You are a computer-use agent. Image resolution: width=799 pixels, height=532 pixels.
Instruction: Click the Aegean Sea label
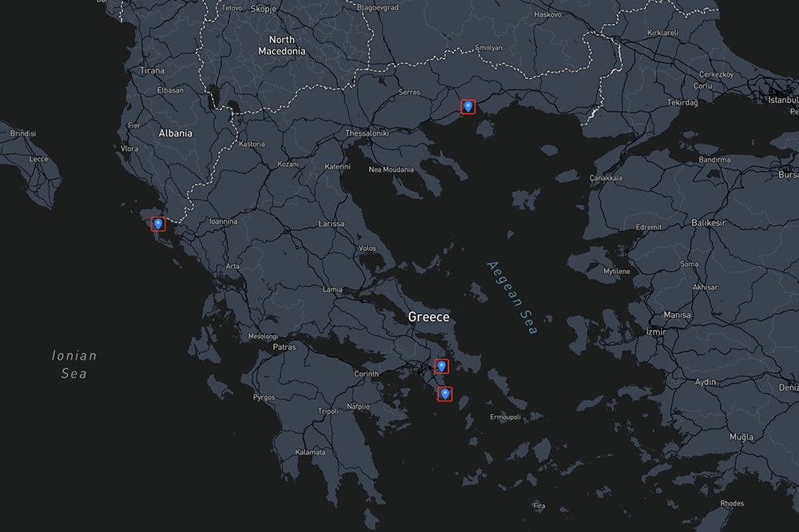tap(511, 298)
